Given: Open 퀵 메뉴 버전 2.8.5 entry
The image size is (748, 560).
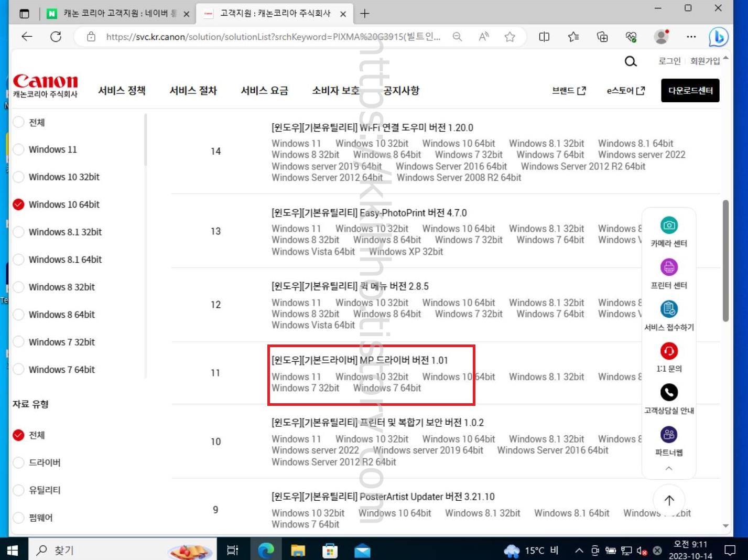Looking at the screenshot, I should click(350, 286).
